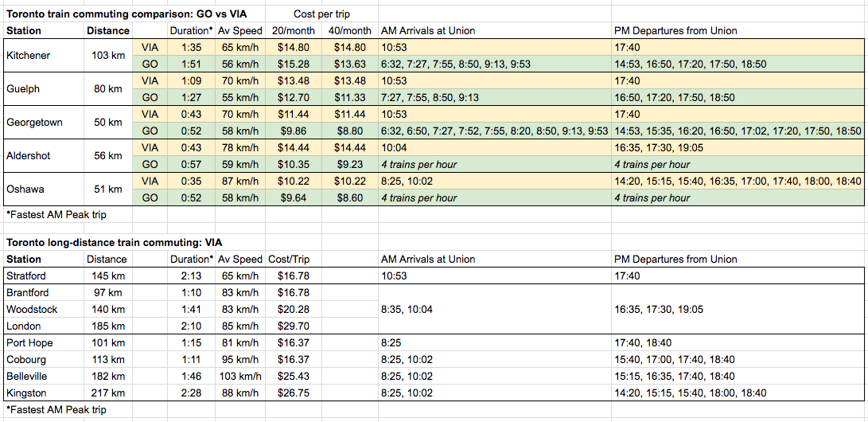Select the Aldershot VIA 78 km/h cell
Viewport: 868px width, 422px height.
click(238, 147)
